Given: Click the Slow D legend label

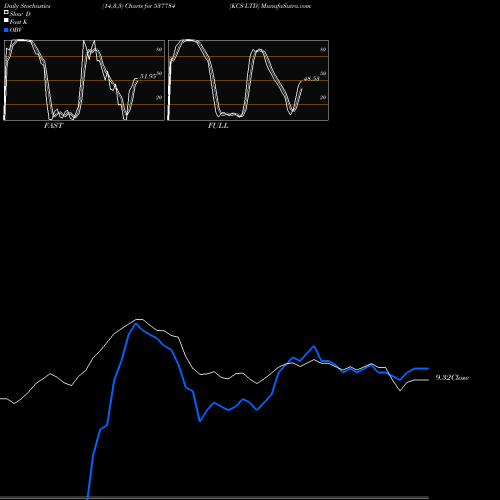Looking at the screenshot, I should (20, 14).
